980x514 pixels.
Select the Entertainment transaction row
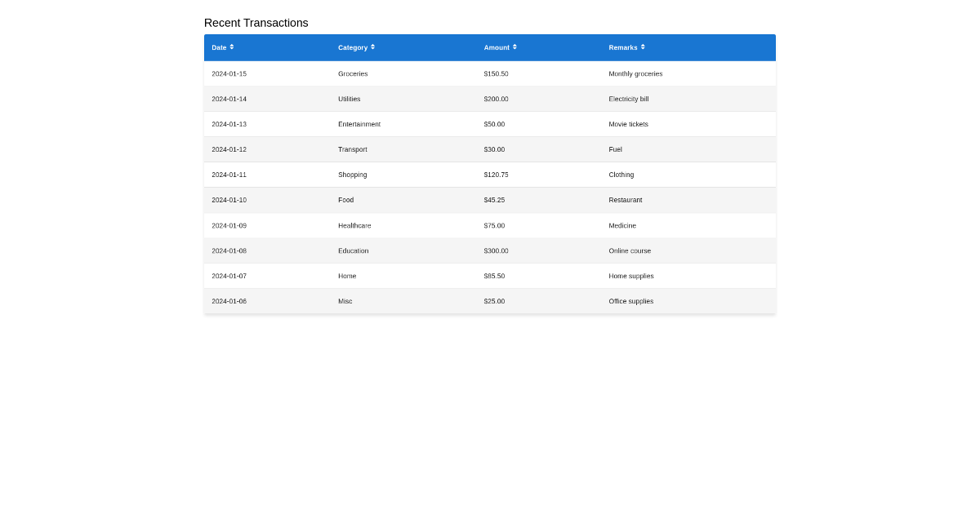click(x=490, y=124)
